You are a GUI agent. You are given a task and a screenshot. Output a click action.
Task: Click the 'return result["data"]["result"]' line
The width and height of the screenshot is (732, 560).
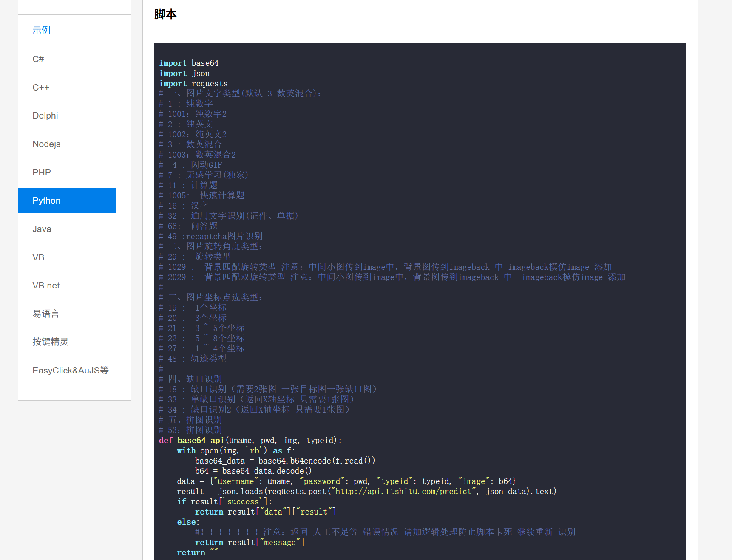[266, 512]
